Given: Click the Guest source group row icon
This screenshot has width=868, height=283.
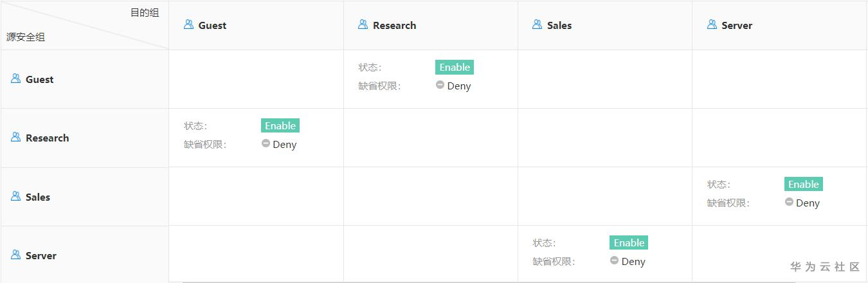Looking at the screenshot, I should click(x=15, y=78).
